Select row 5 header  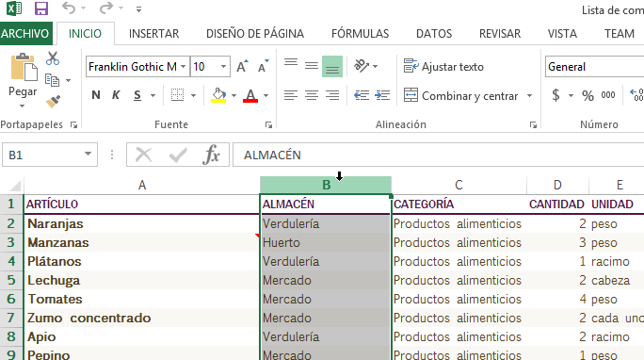tap(11, 280)
